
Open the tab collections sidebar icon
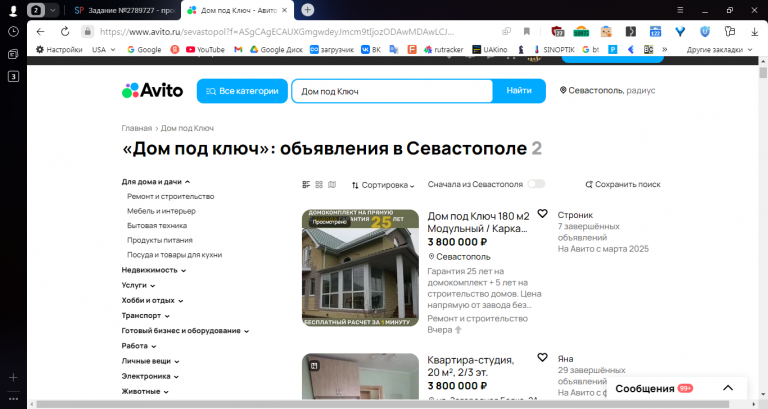pos(13,54)
